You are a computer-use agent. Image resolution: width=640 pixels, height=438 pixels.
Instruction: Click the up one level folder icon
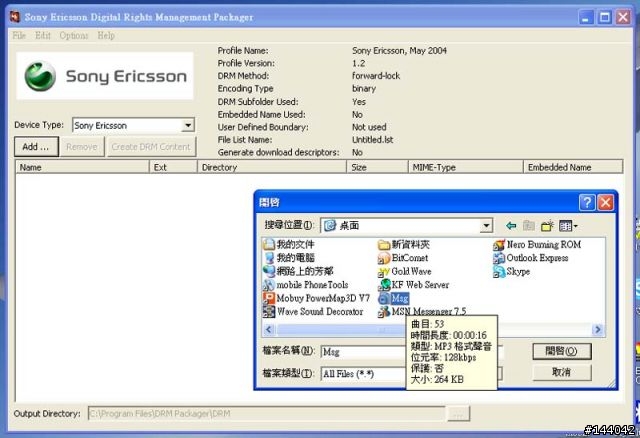click(x=529, y=225)
